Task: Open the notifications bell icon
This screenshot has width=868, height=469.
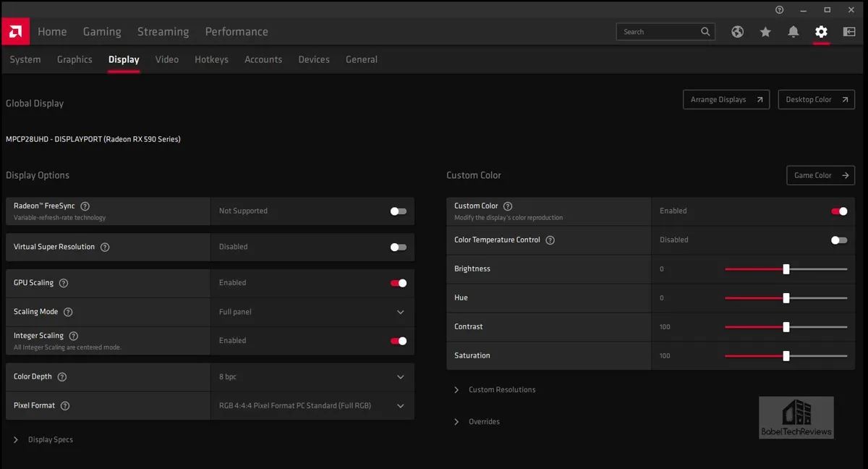Action: tap(793, 32)
